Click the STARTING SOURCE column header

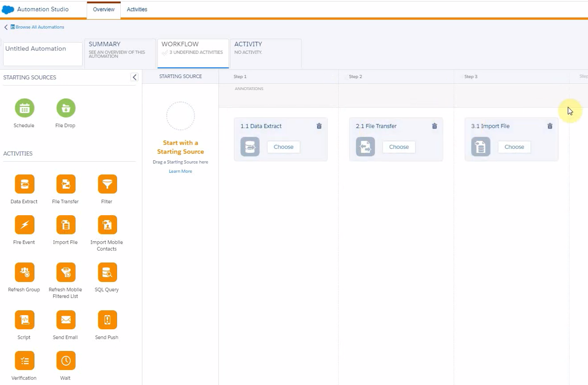coord(180,77)
